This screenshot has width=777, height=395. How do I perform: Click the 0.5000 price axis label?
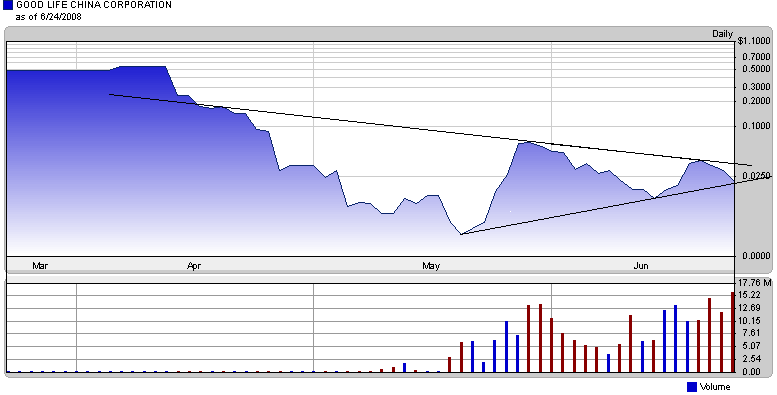point(757,69)
